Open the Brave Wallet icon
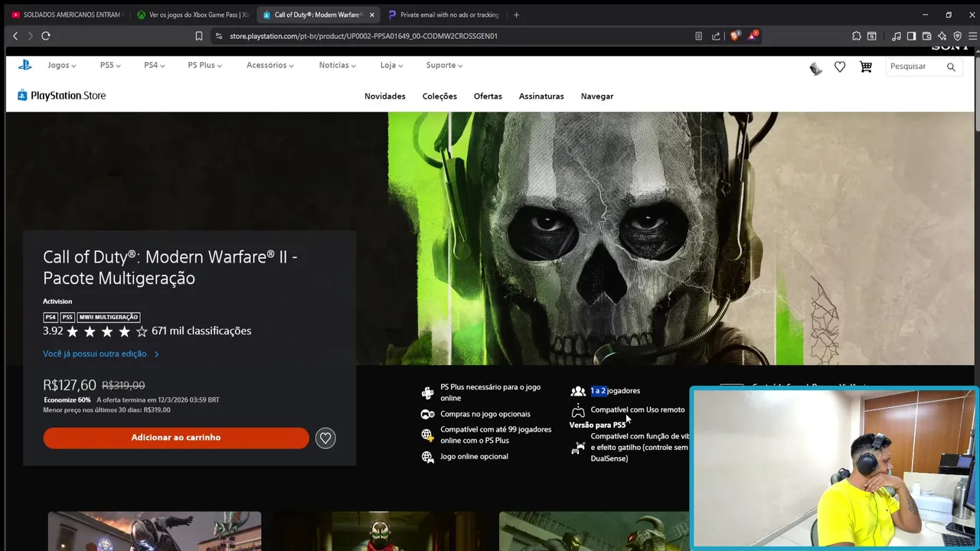This screenshot has height=551, width=980. 926,36
